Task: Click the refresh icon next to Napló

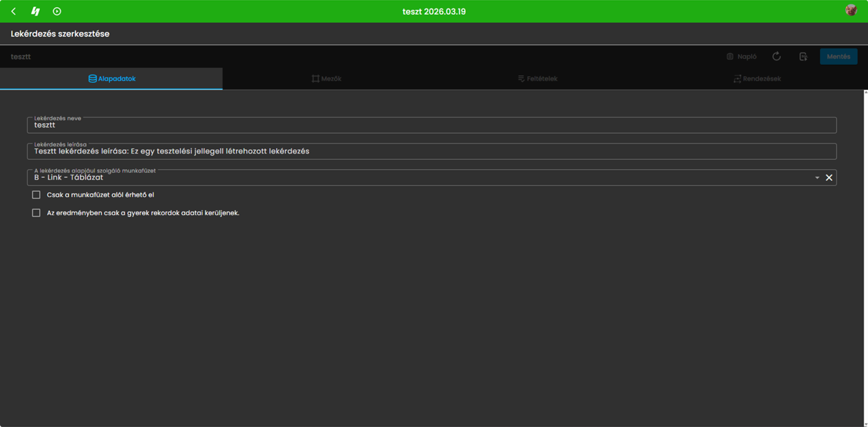Action: pos(777,56)
